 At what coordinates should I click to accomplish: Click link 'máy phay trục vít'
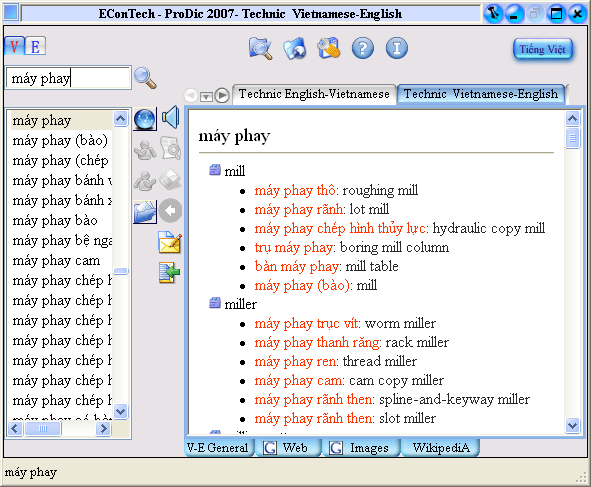306,323
